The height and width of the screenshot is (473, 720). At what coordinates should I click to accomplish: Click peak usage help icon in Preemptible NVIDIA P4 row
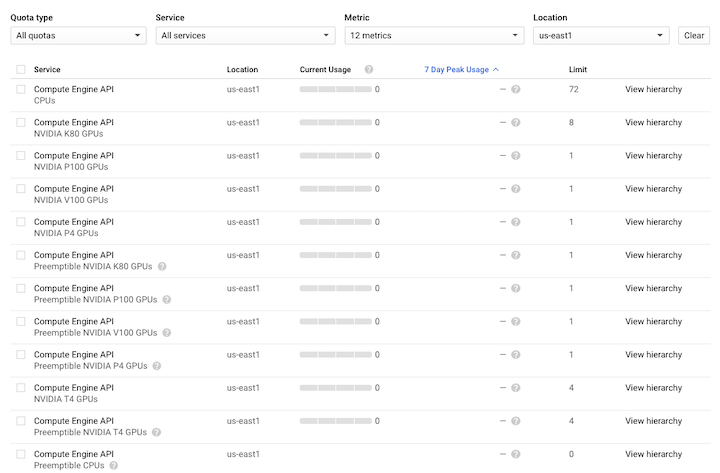tap(516, 355)
